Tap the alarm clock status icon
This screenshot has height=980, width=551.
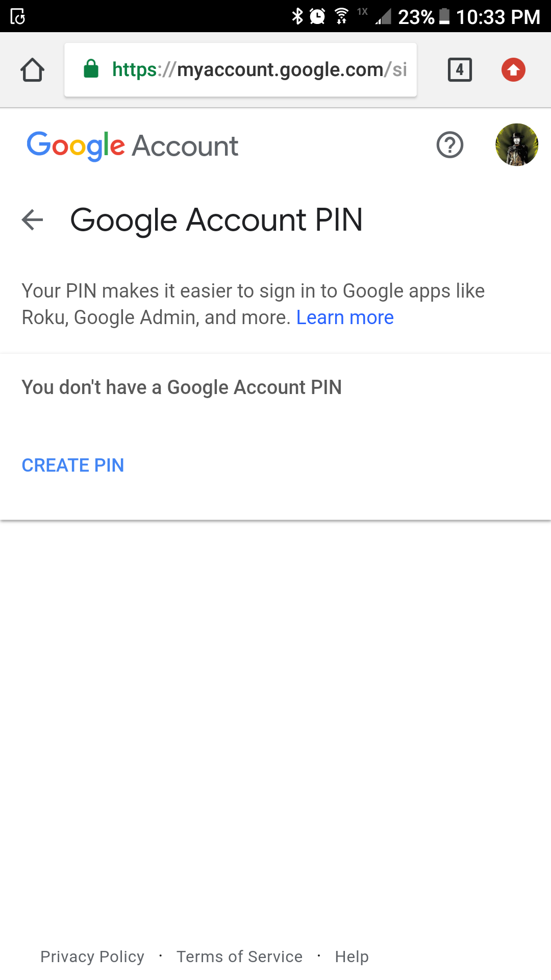(x=317, y=16)
